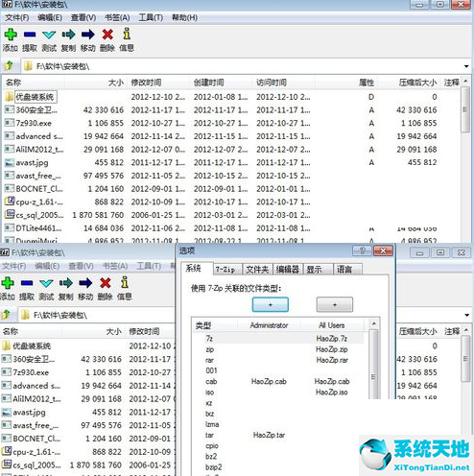This screenshot has width=474, height=476.
Task: Select the cpu-z_1.61 file icon in top window
Action: pos(10,202)
